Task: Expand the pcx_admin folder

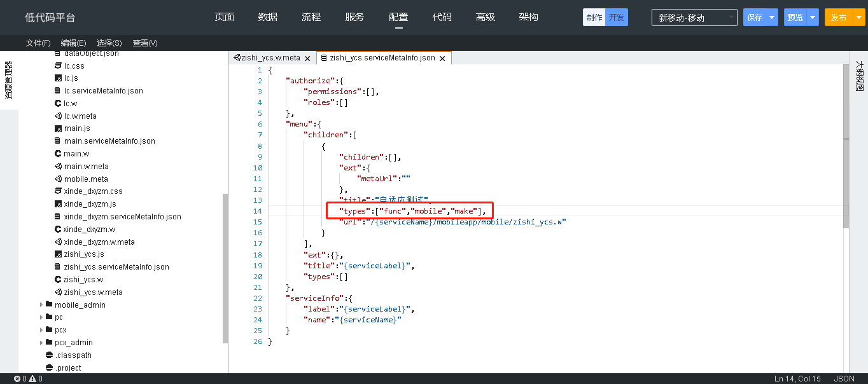Action: coord(41,343)
